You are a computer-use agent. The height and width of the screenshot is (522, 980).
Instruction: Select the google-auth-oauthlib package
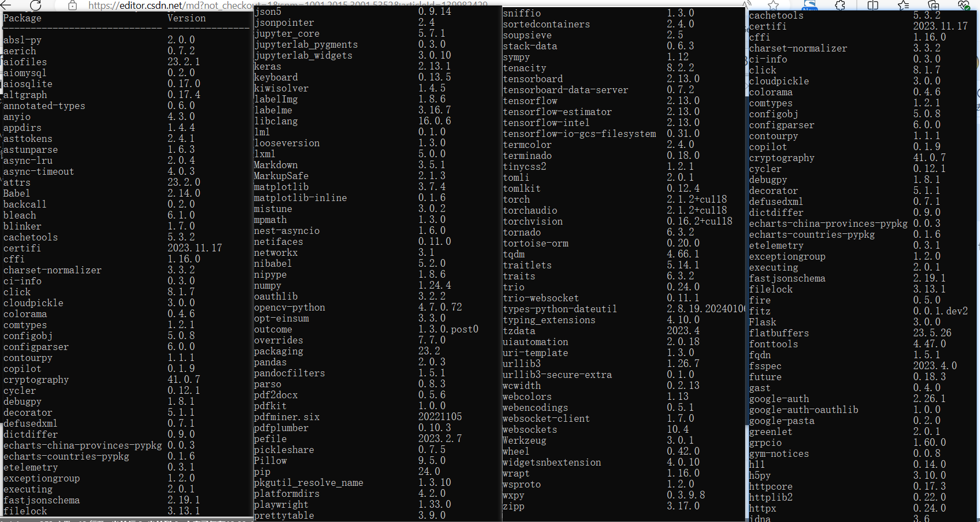point(804,410)
